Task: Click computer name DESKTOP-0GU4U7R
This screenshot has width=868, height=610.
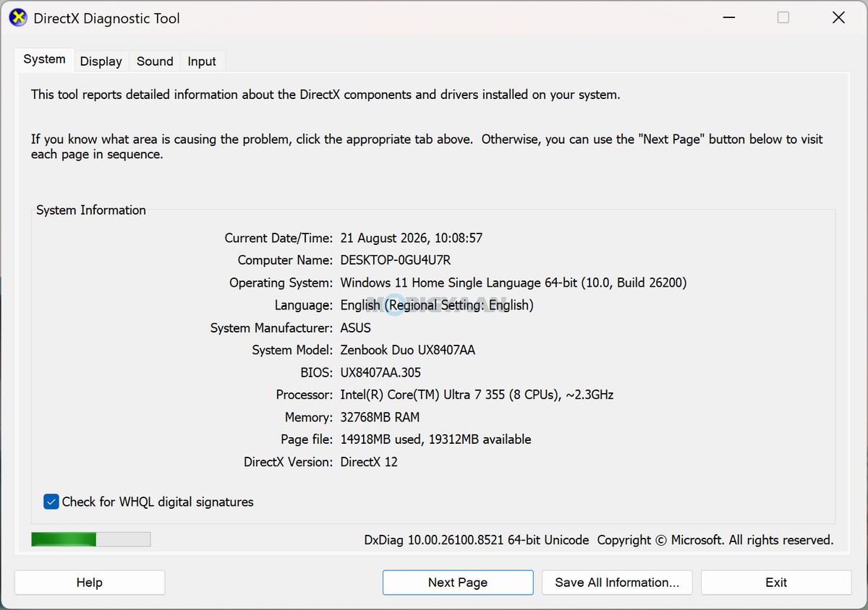Action: click(x=396, y=260)
